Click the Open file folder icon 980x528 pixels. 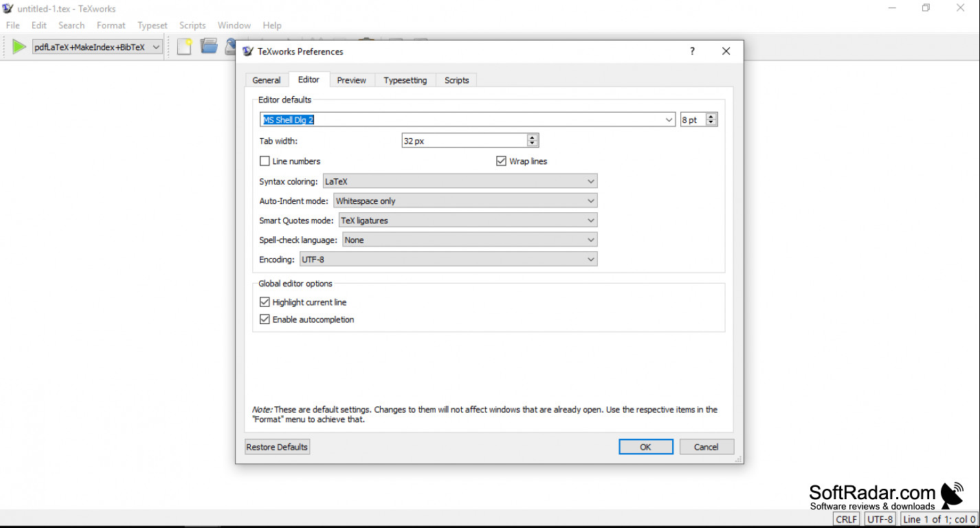tap(209, 47)
